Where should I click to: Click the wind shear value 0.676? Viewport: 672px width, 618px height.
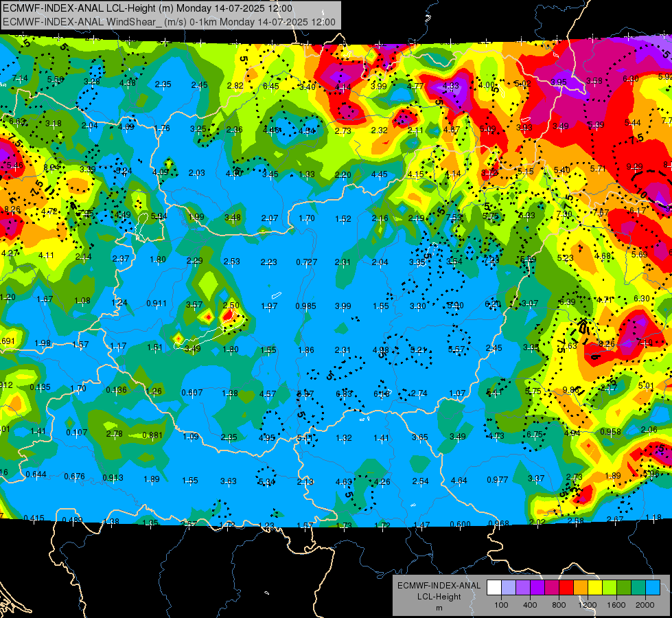click(75, 477)
